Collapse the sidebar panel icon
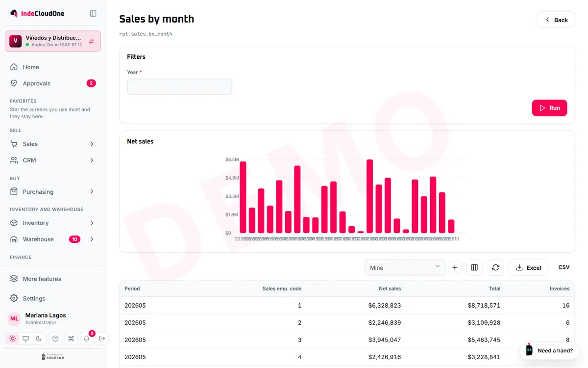The image size is (588, 368). click(93, 13)
